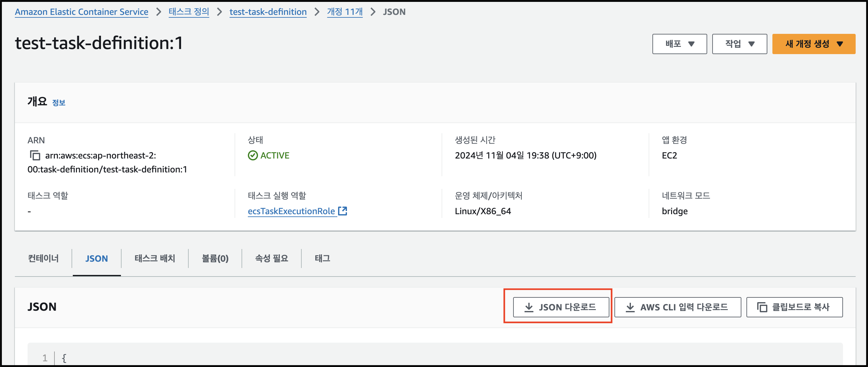Click the JSON breadcrumb current page text

394,12
